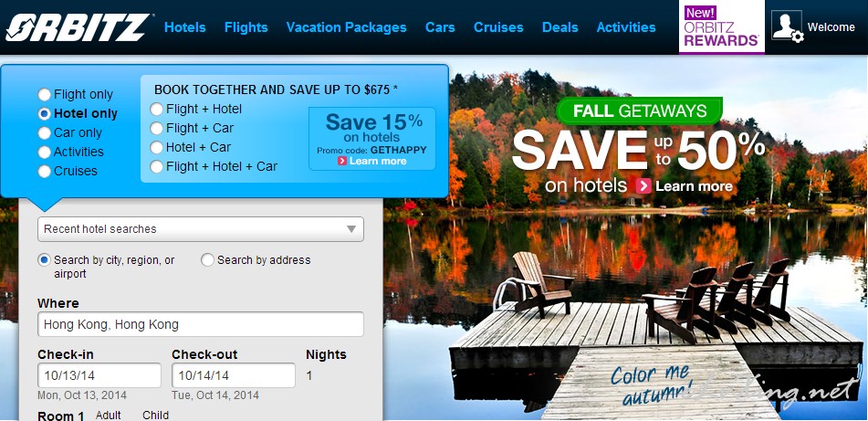The width and height of the screenshot is (868, 421).
Task: Click the Orbitz logo
Action: [78, 27]
